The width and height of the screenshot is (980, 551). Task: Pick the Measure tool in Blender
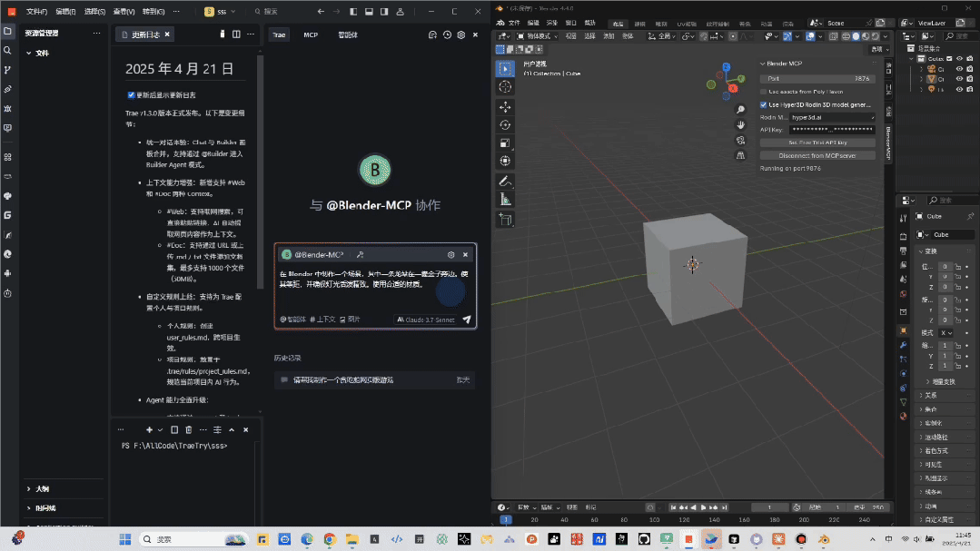(x=505, y=199)
